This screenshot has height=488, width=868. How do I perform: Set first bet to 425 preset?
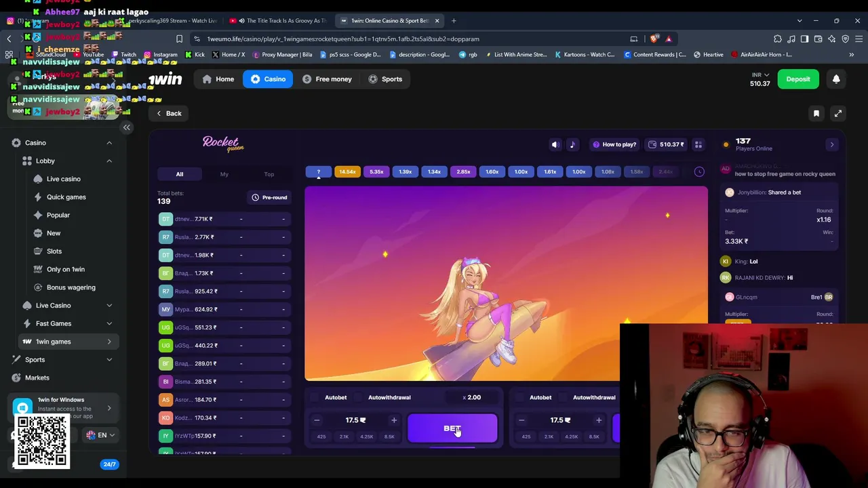(321, 436)
